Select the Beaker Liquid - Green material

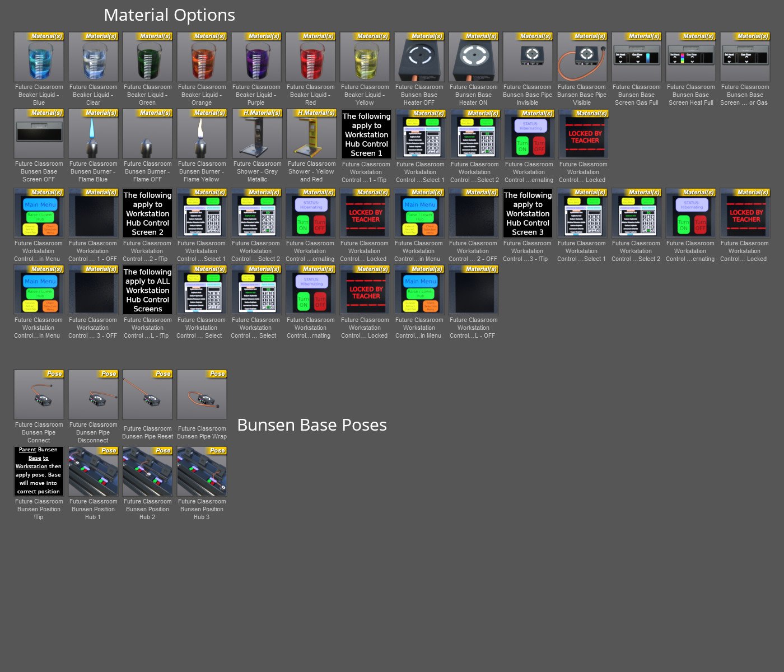[147, 56]
